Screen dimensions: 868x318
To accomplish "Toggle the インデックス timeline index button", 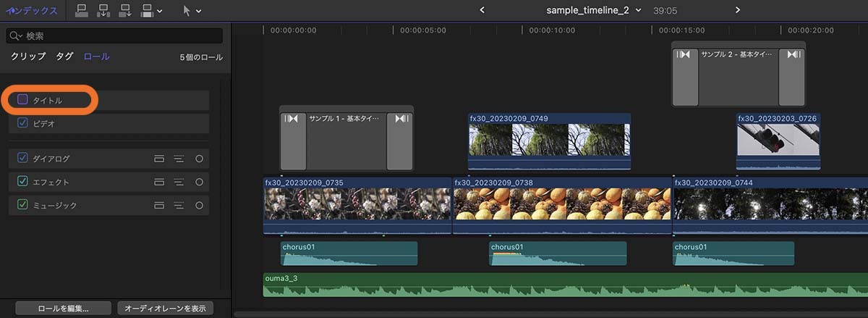I will click(x=33, y=10).
